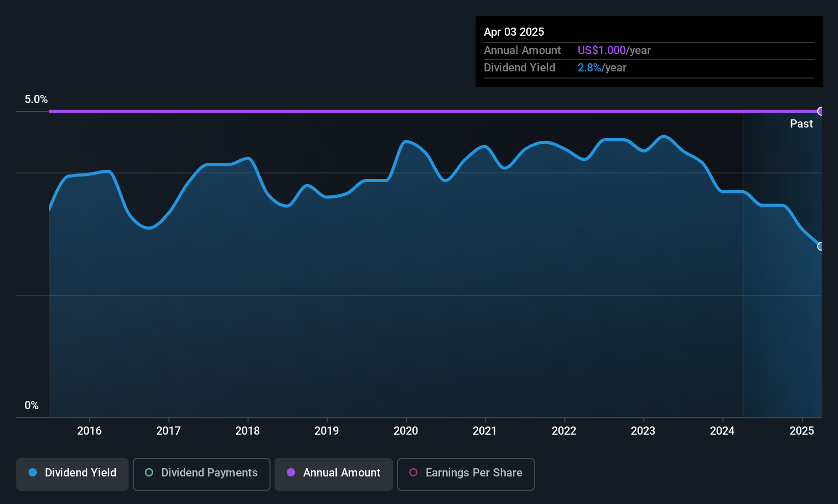
Task: Select the purple Annual Amount endpoint marker
Action: (821, 111)
